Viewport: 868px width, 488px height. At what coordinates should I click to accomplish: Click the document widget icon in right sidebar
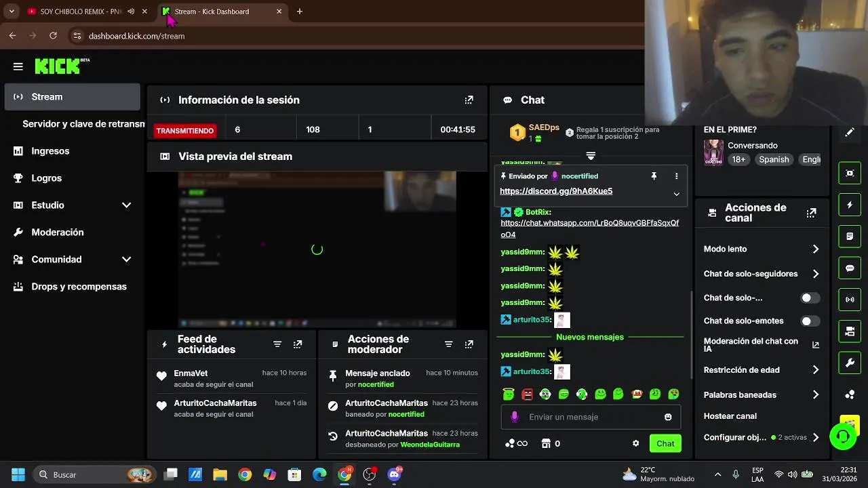850,237
